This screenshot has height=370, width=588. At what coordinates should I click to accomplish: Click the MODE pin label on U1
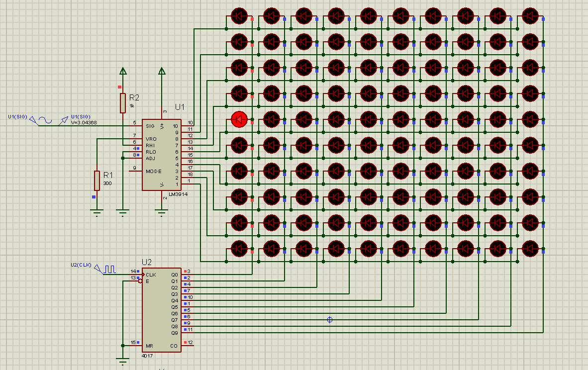click(154, 171)
